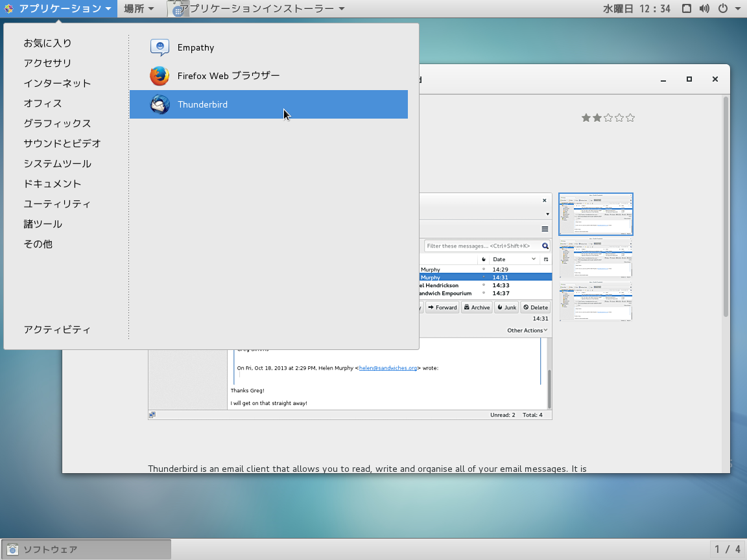Select the third Thunderbird screenshot thumbnail
747x560 pixels.
point(596,301)
